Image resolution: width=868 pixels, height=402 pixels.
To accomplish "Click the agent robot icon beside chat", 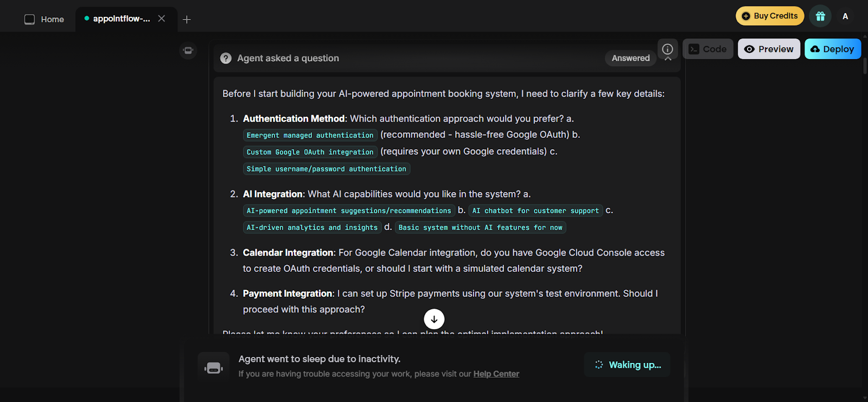I will pyautogui.click(x=188, y=50).
